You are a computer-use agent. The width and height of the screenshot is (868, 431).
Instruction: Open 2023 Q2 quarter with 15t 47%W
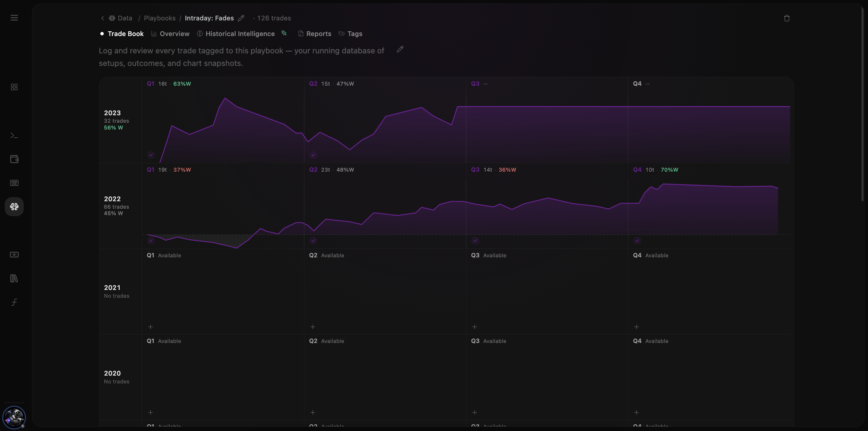(331, 84)
